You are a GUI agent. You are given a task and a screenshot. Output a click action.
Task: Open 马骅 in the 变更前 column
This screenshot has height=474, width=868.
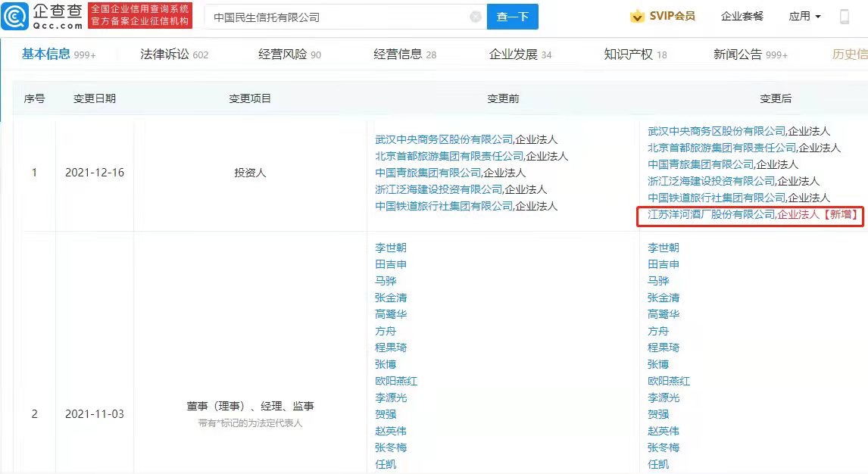pyautogui.click(x=386, y=281)
